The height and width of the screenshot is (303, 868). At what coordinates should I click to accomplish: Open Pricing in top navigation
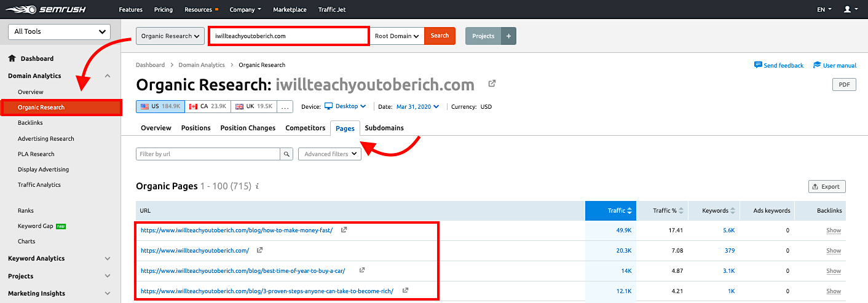(164, 10)
